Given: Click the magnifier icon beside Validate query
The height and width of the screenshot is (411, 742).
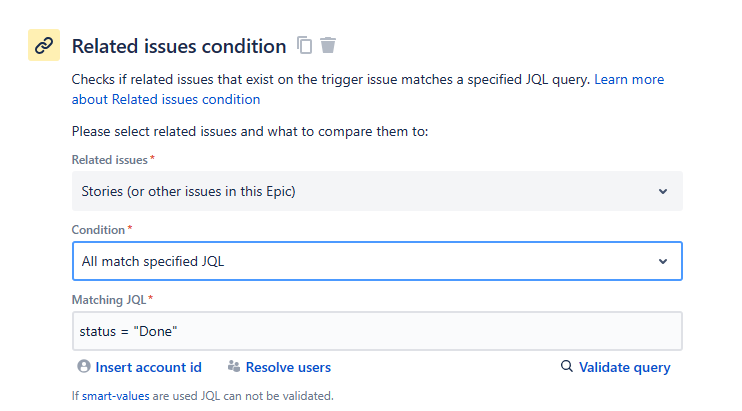Looking at the screenshot, I should (567, 367).
